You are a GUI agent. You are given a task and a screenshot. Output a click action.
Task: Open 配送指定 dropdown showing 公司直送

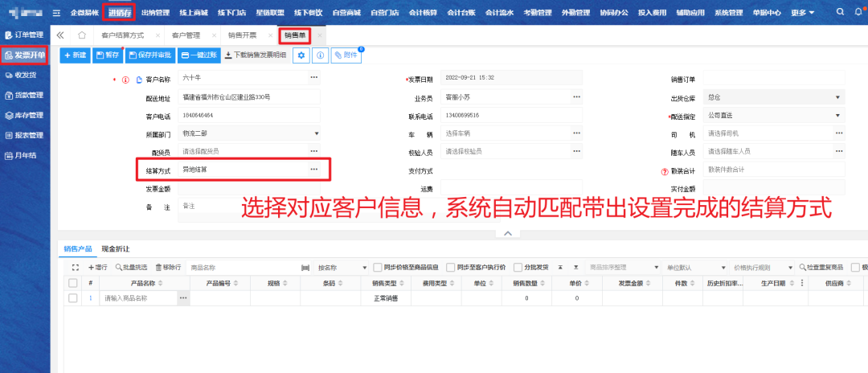click(774, 115)
